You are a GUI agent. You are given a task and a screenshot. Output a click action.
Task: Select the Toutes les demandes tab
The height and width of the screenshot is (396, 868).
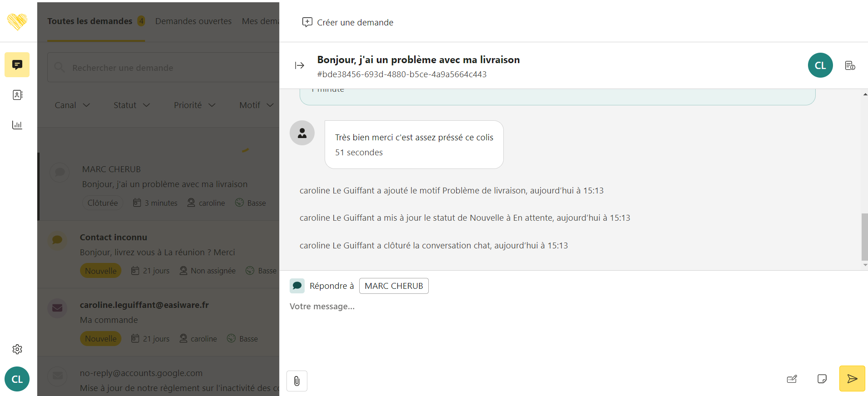pyautogui.click(x=90, y=21)
